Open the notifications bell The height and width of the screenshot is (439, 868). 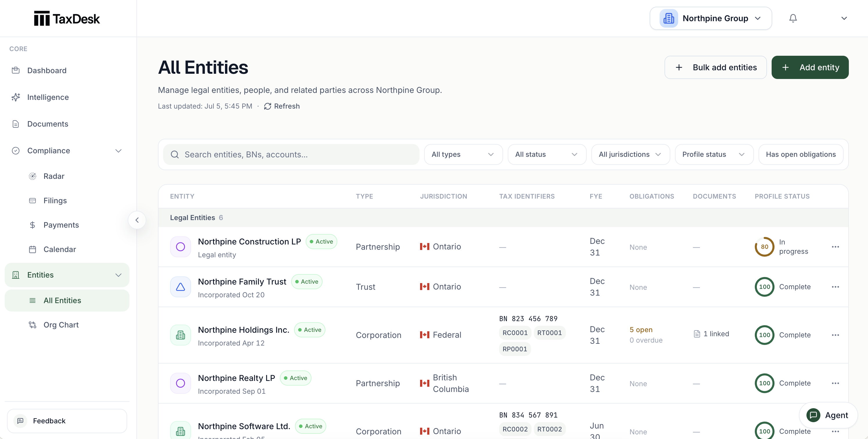point(793,18)
